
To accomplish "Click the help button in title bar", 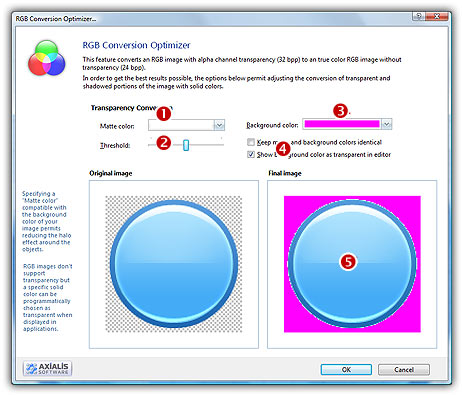I will [x=419, y=16].
